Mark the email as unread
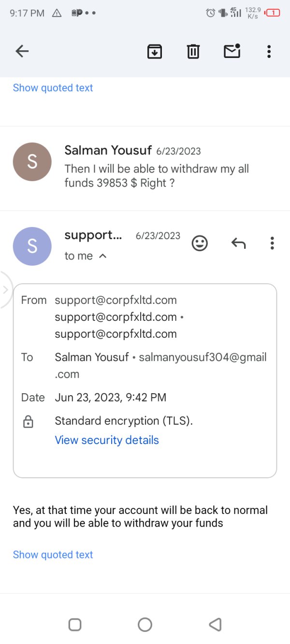 232,51
